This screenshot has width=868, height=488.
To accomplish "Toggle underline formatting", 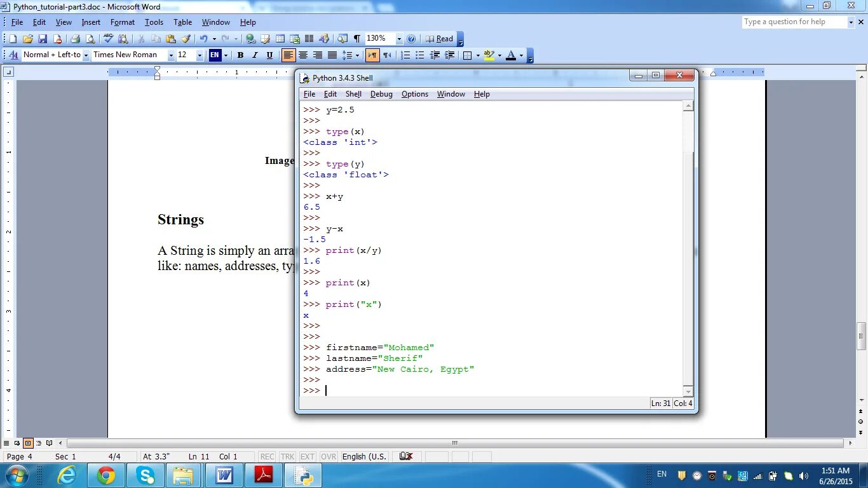I will 269,55.
